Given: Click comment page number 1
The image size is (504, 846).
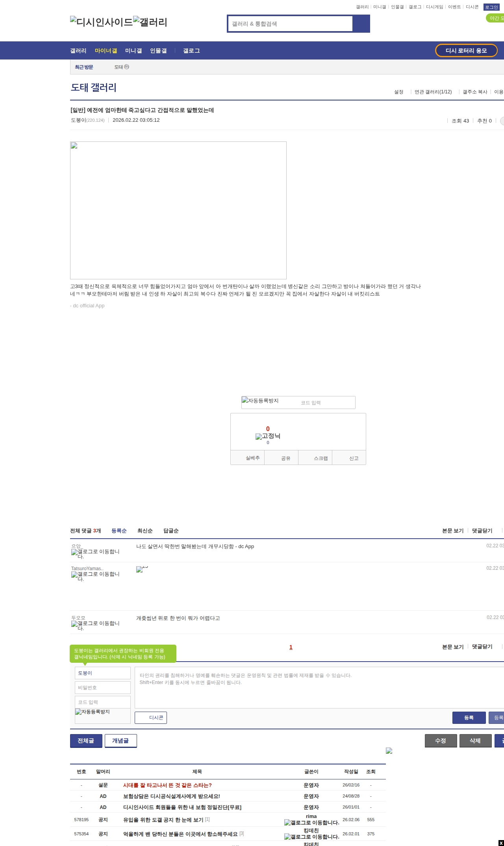Looking at the screenshot, I should (x=291, y=647).
